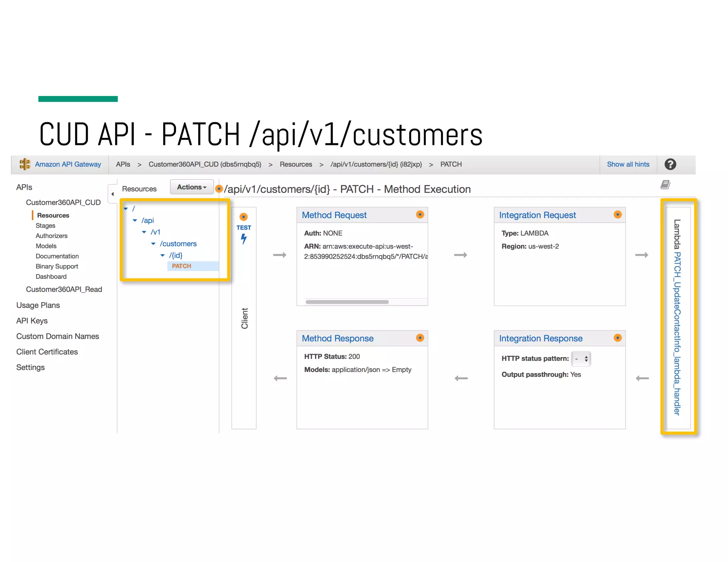Click the Method Request hint dot
The width and height of the screenshot is (728, 562).
pos(420,215)
